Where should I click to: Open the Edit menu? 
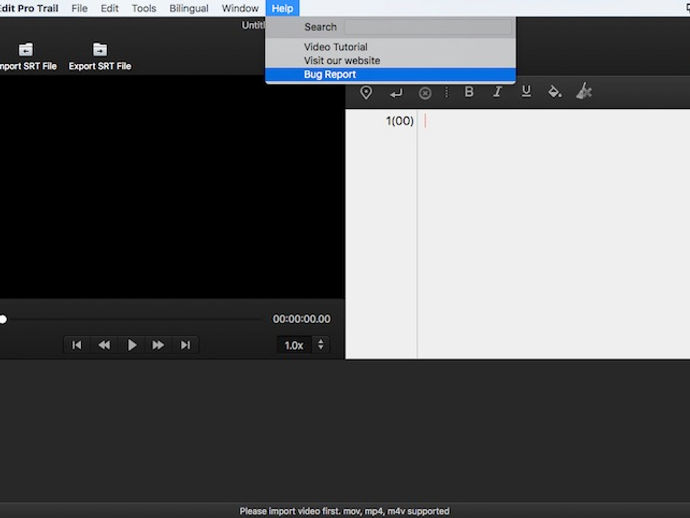click(110, 8)
